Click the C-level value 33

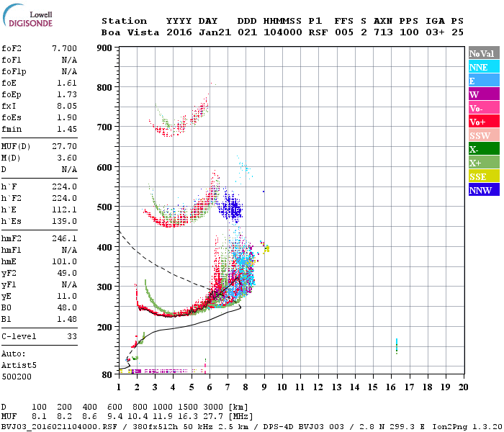coord(72,336)
